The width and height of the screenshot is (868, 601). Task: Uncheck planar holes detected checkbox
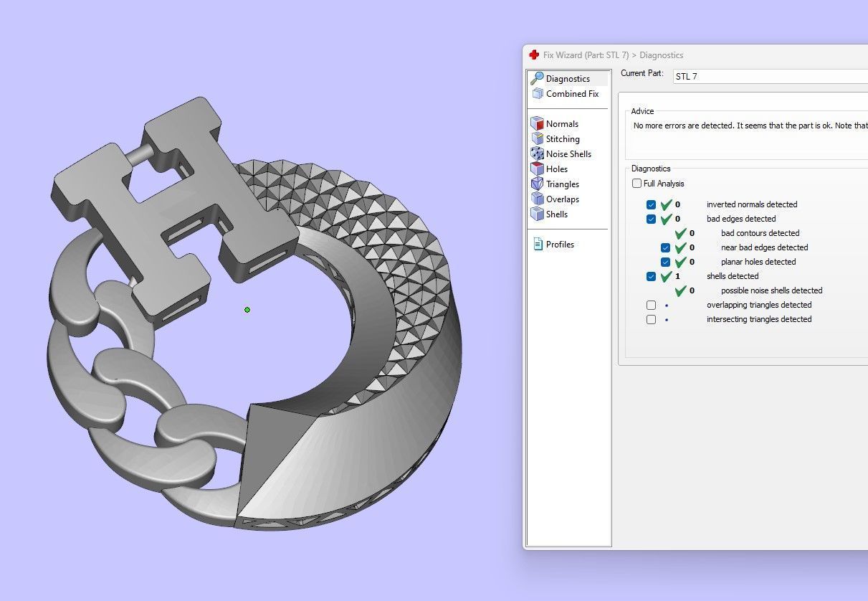665,262
